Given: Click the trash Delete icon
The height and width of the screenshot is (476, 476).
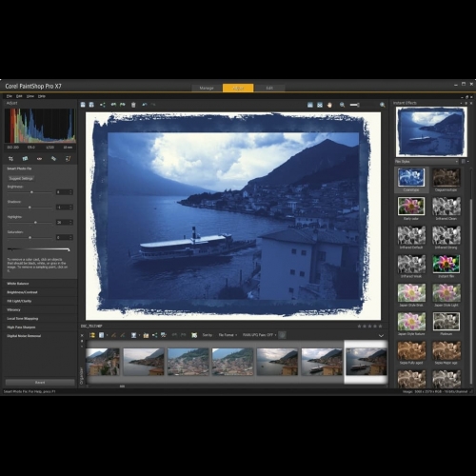Looking at the screenshot, I should (133, 105).
